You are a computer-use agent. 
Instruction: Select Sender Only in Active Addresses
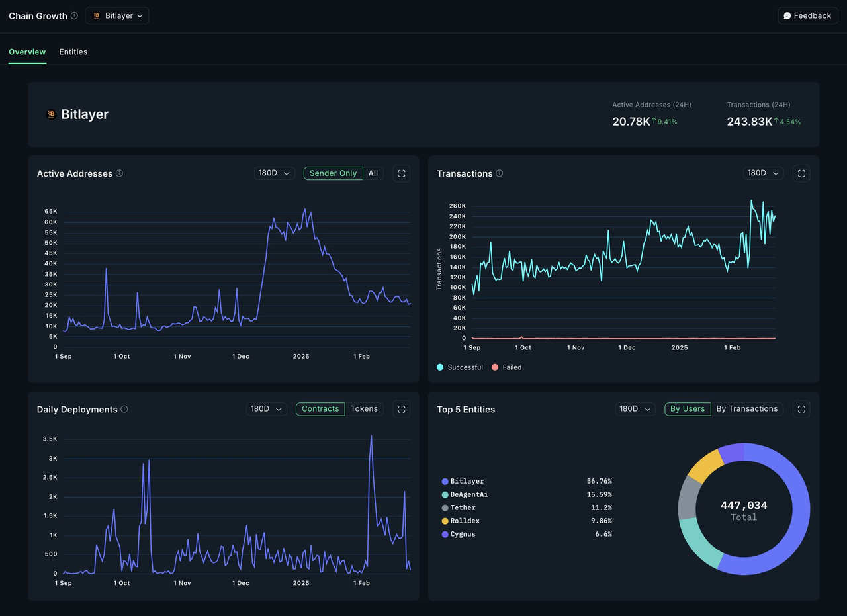point(334,173)
